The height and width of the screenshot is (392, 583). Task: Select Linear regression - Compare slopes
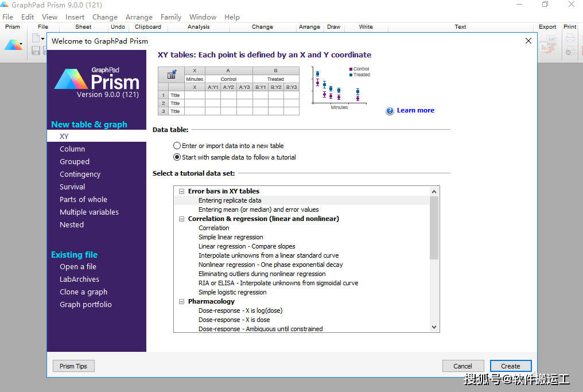point(247,247)
